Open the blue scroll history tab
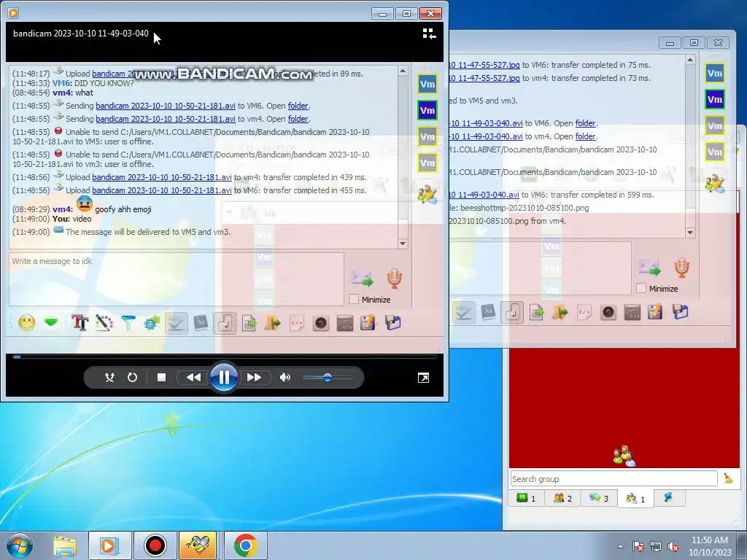This screenshot has height=560, width=747. coord(668,498)
